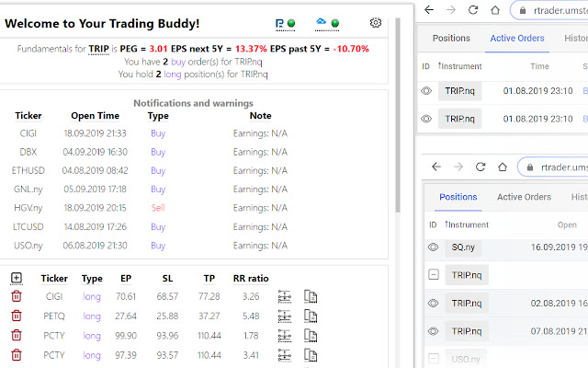Image resolution: width=588 pixels, height=368 pixels.
Task: Copy the CIGI trade plan
Action: [311, 296]
